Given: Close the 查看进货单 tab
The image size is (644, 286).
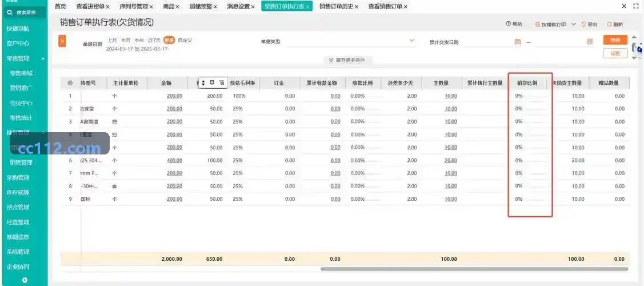Looking at the screenshot, I should tap(107, 6).
